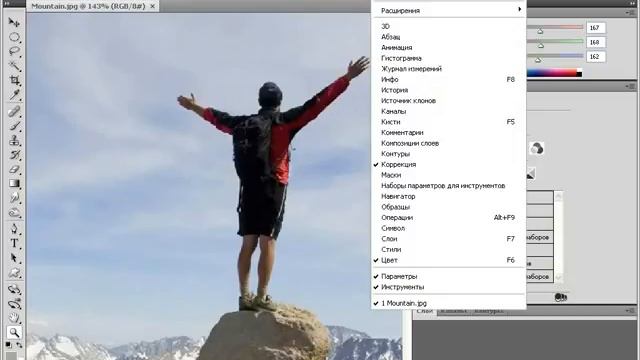Select the Type tool
This screenshot has width=640, height=360.
[x=14, y=243]
